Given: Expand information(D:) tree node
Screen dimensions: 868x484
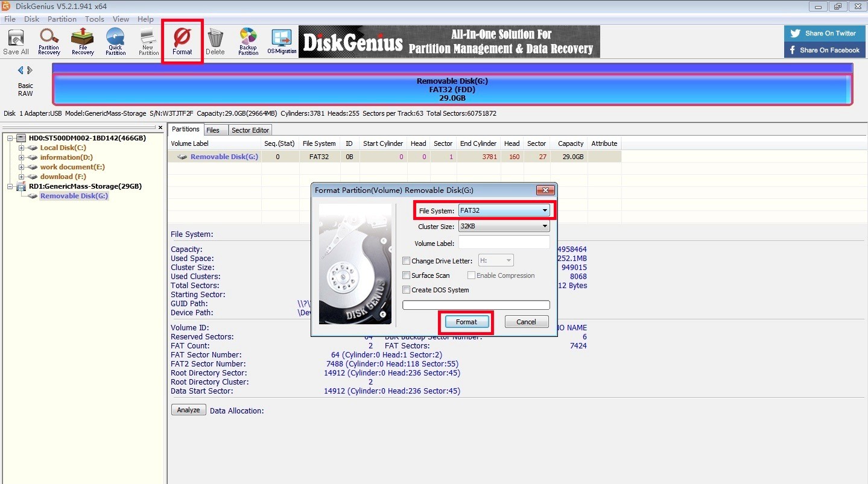Looking at the screenshot, I should [21, 157].
